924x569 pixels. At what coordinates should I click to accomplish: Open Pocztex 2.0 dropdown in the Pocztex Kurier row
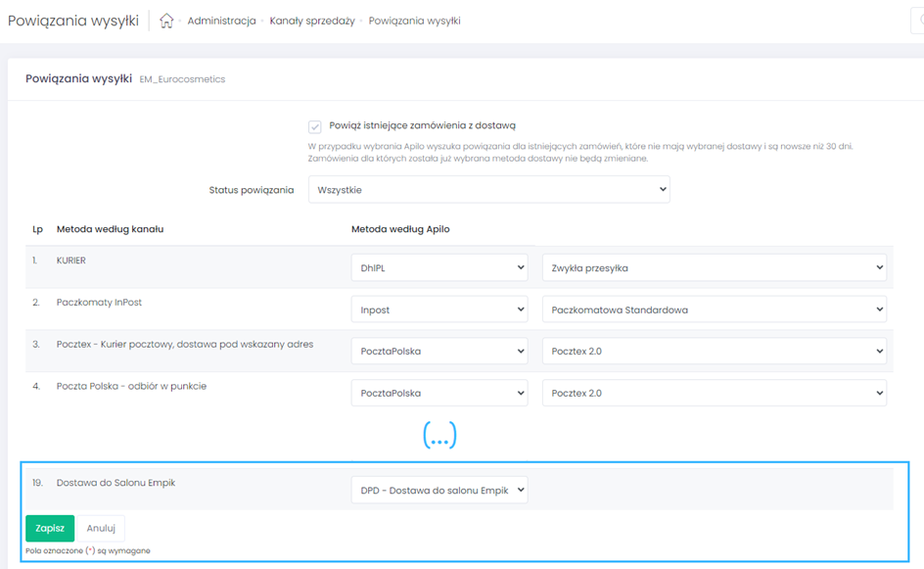click(714, 351)
